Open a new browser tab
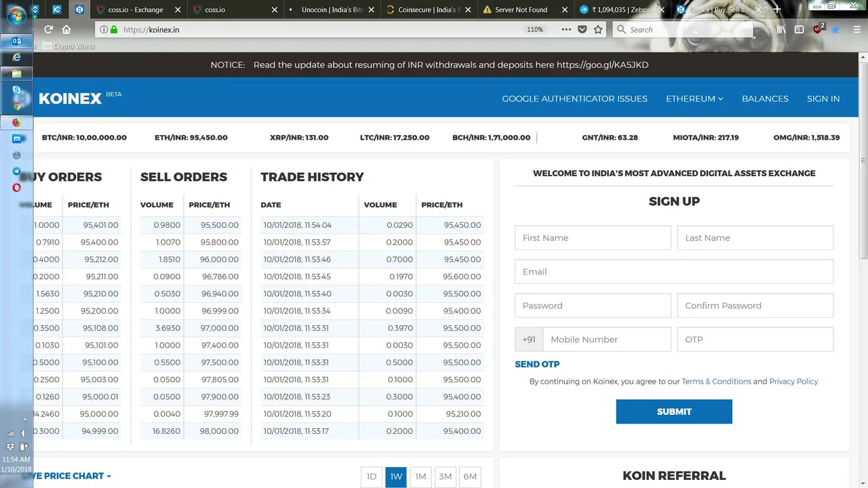 point(777,9)
